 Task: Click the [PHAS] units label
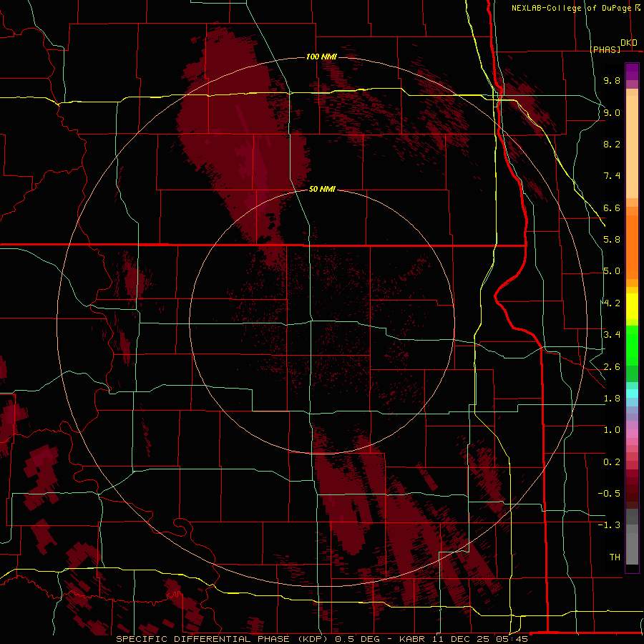click(605, 49)
